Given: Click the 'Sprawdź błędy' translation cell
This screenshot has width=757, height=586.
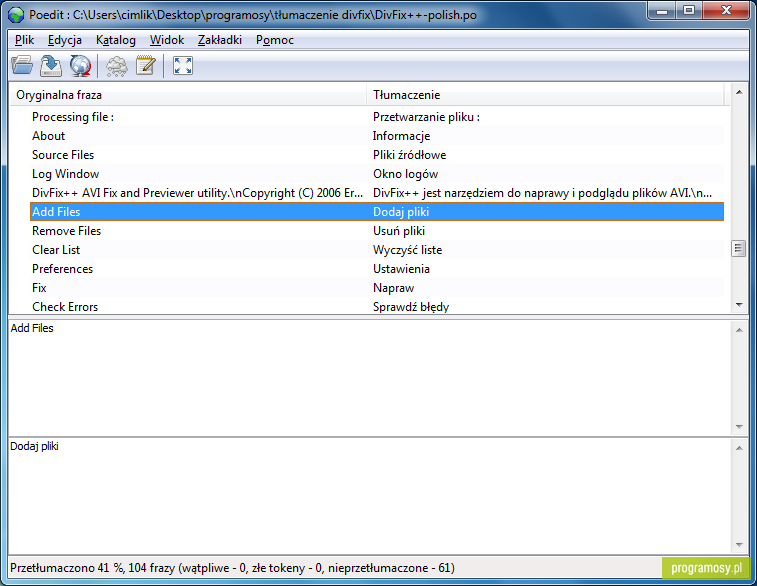Looking at the screenshot, I should pos(411,307).
